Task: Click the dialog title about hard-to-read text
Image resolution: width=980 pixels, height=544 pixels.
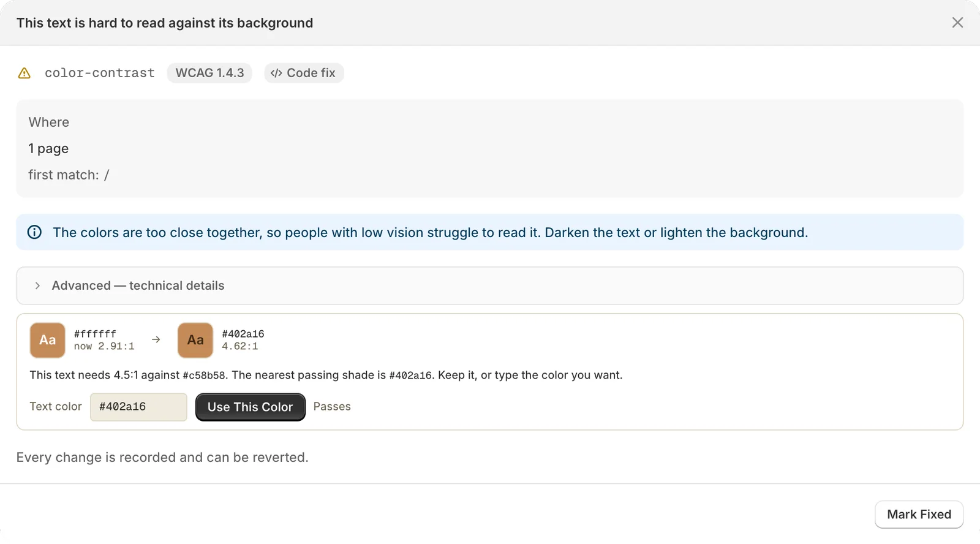Action: (165, 23)
